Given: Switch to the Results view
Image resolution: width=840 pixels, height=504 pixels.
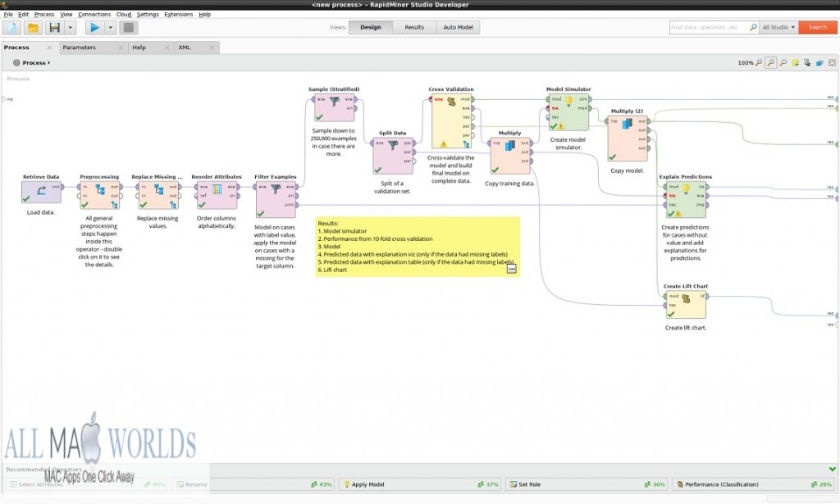Looking at the screenshot, I should (414, 27).
